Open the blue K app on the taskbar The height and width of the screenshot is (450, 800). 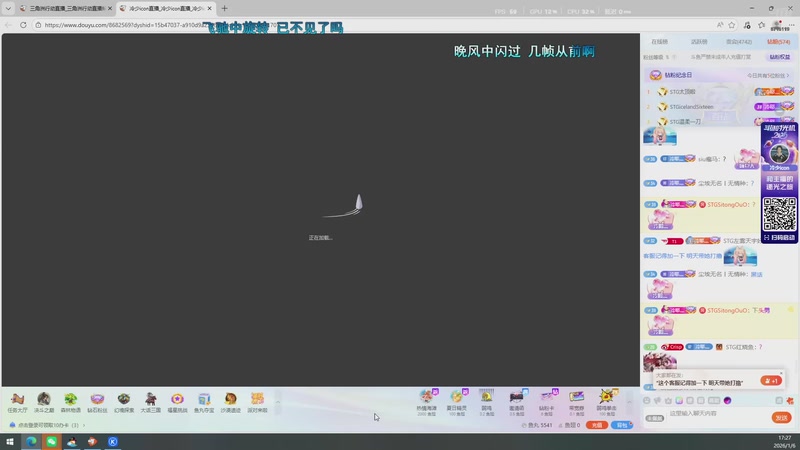point(113,442)
